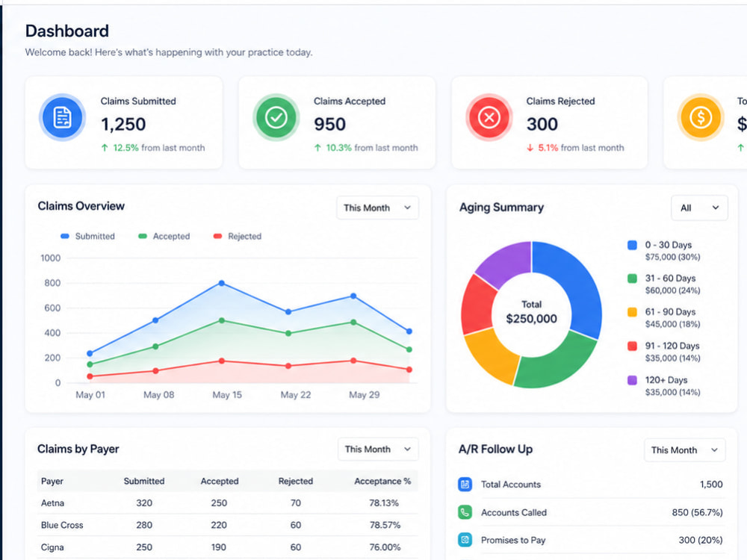Select the Cigna payer row
This screenshot has height=560, width=747.
[227, 547]
